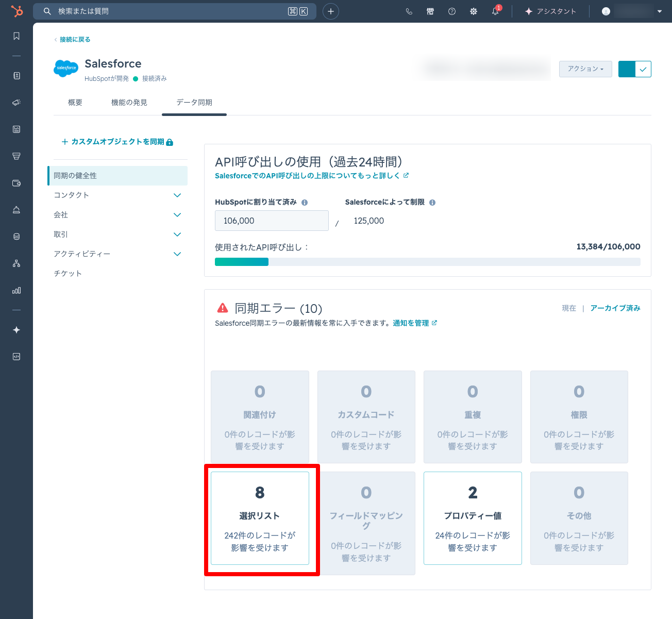Expand the 取引 section chevron

pos(177,235)
